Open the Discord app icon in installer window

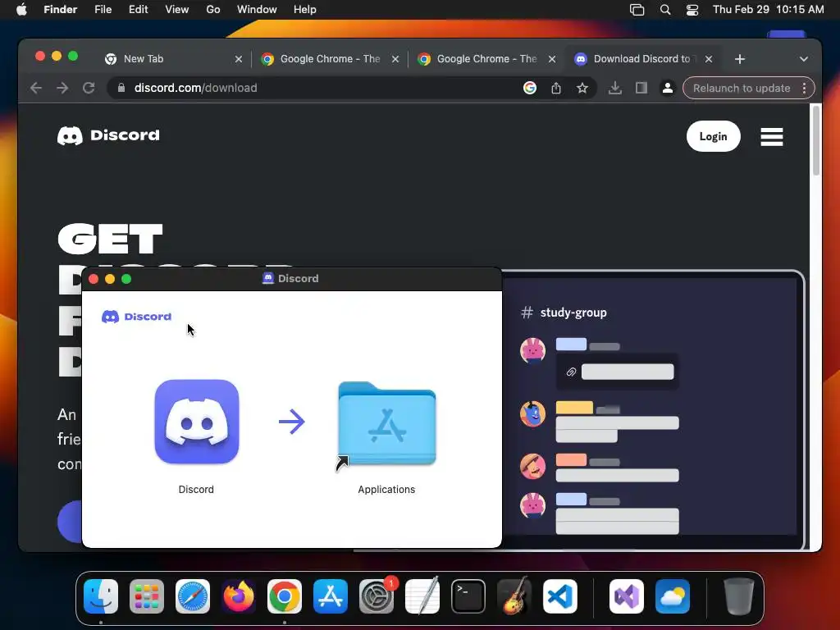click(x=197, y=422)
